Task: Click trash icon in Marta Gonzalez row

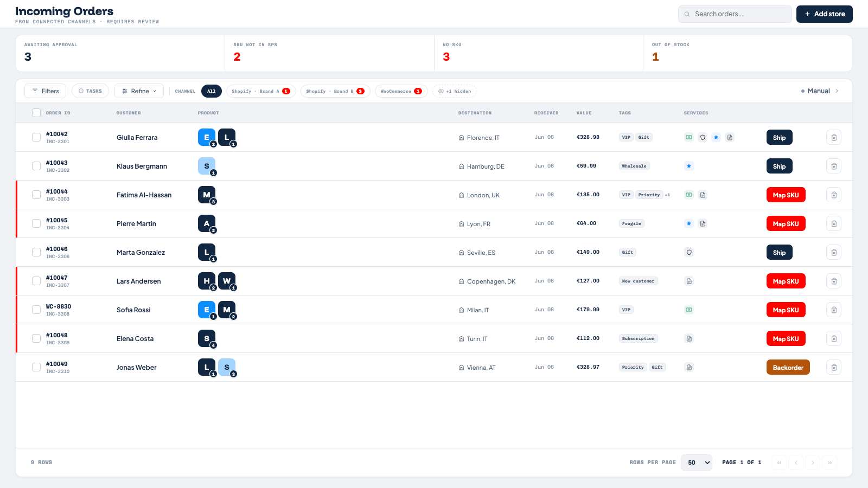Action: coord(834,252)
